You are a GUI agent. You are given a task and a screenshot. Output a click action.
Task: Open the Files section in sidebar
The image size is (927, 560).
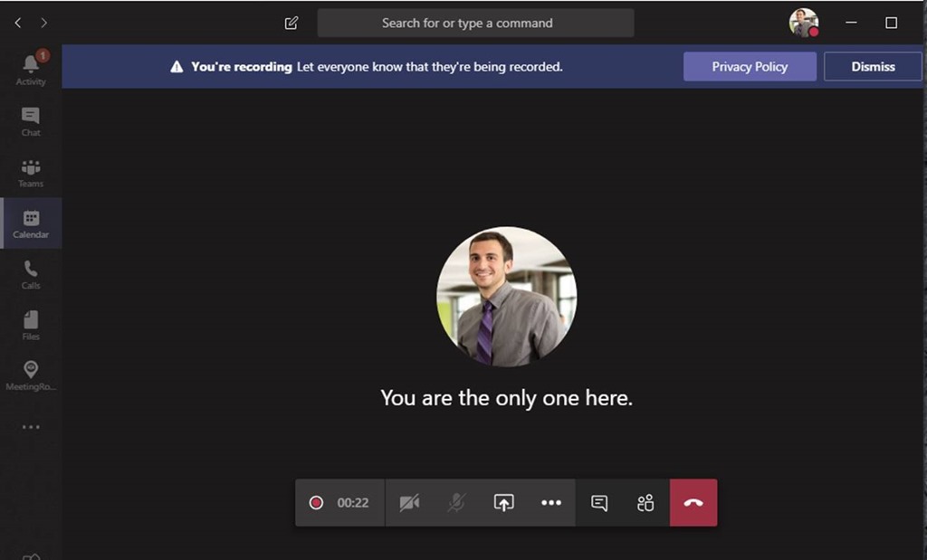coord(31,326)
